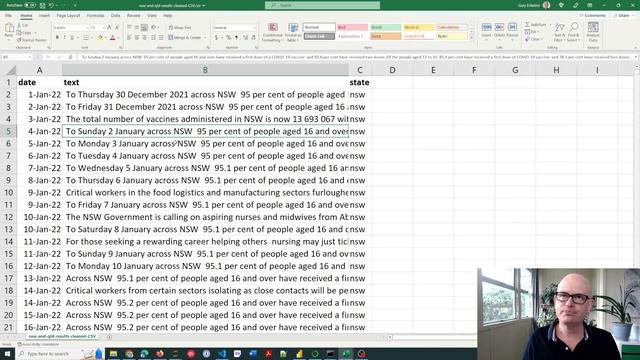Apply percent style
640x360 pixels.
[x=229, y=38]
